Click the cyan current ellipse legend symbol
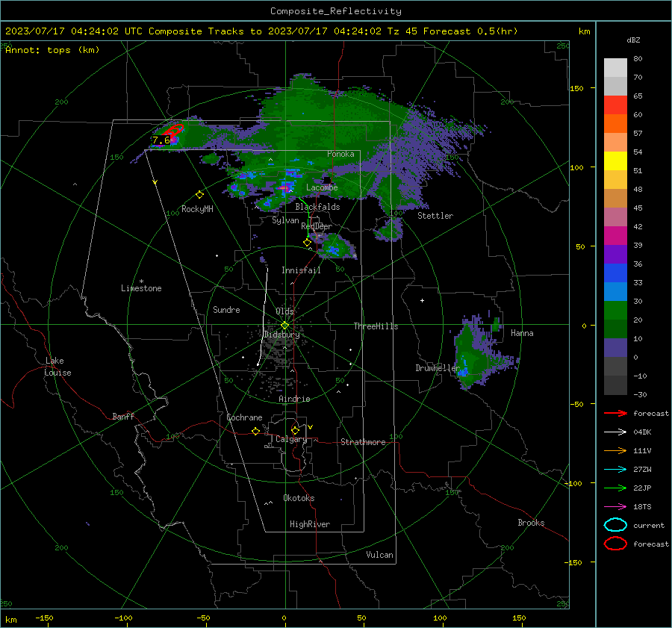Viewport: 672px width, 628px height. [615, 525]
